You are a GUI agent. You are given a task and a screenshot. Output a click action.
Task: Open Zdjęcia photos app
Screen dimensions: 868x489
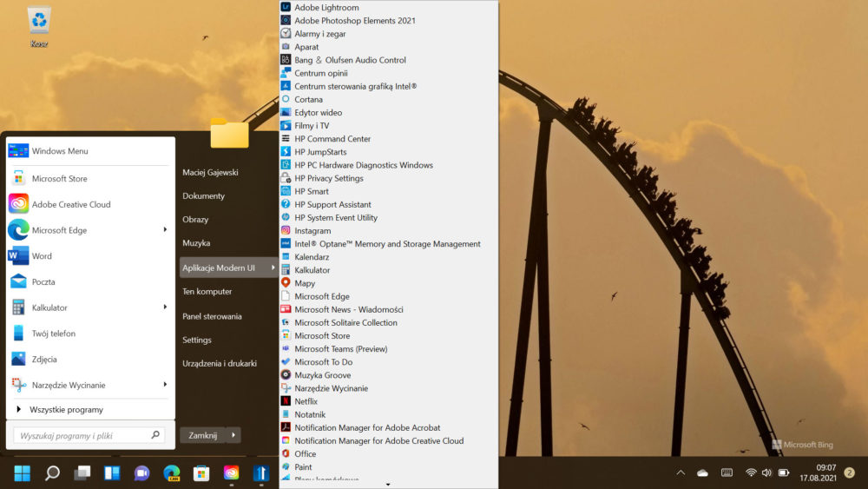pyautogui.click(x=89, y=360)
